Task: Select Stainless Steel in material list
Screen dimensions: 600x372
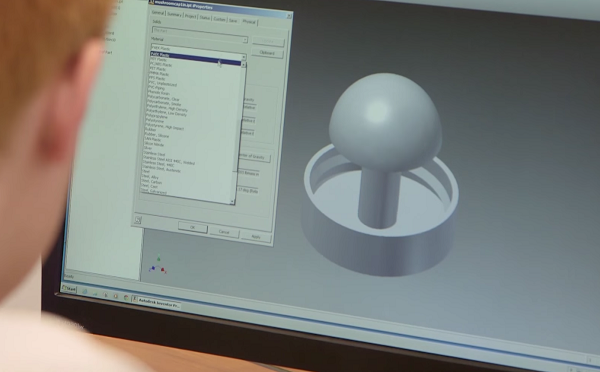Action: (x=154, y=154)
